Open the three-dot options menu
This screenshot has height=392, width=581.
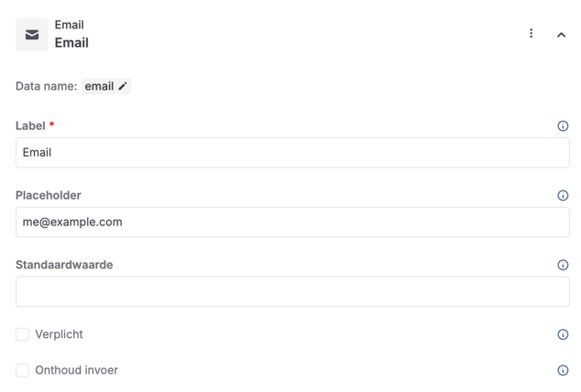click(x=531, y=34)
